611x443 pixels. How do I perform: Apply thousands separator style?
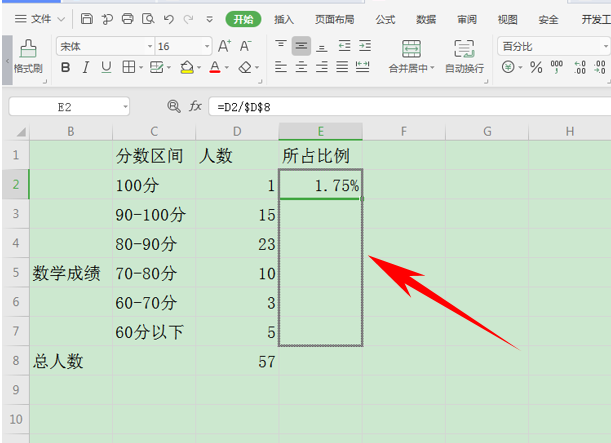click(x=556, y=67)
